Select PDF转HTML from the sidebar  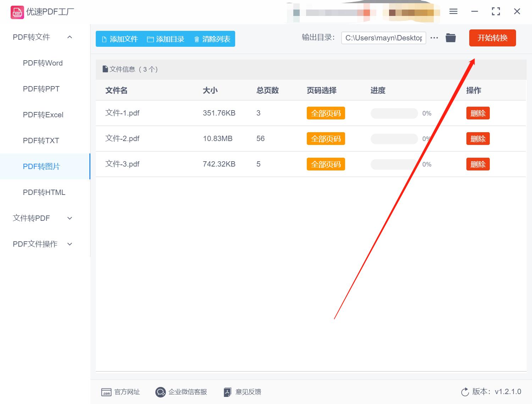click(44, 192)
